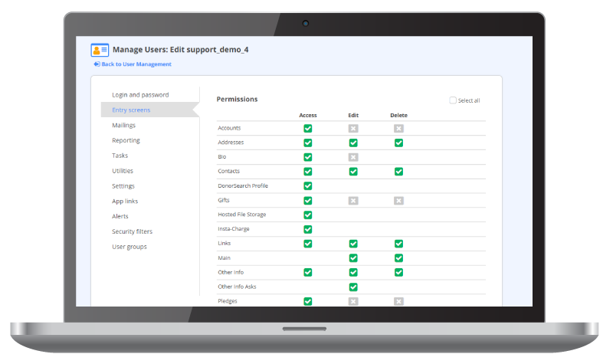Uncheck Access for Gifts
This screenshot has height=364, width=613.
pos(308,201)
